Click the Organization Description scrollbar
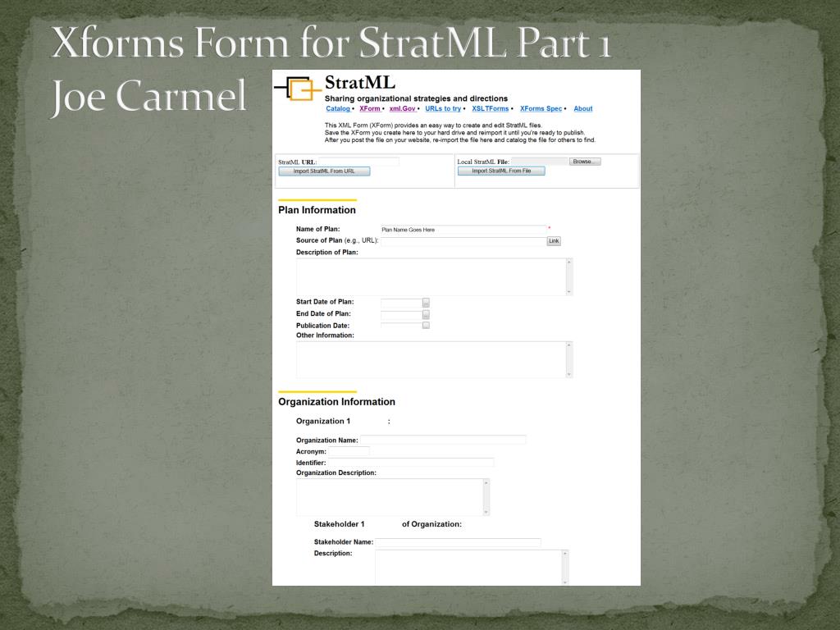This screenshot has width=840, height=630. pos(486,497)
